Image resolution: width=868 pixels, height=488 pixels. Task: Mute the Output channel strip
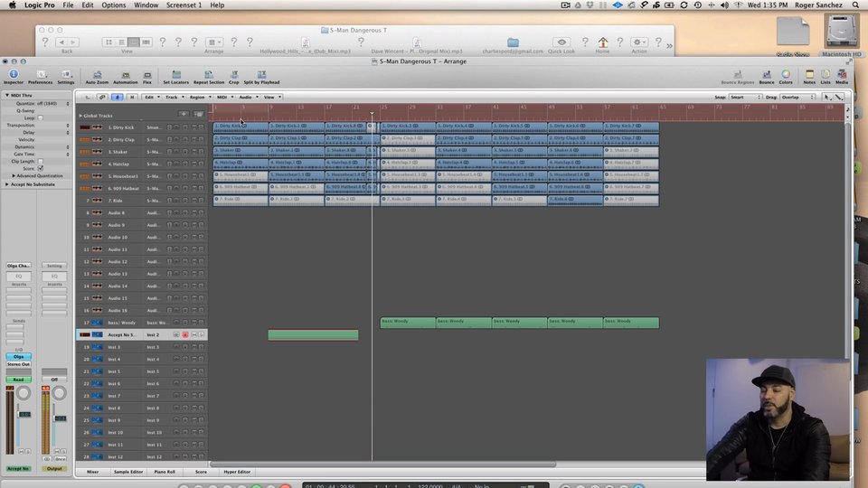point(57,452)
